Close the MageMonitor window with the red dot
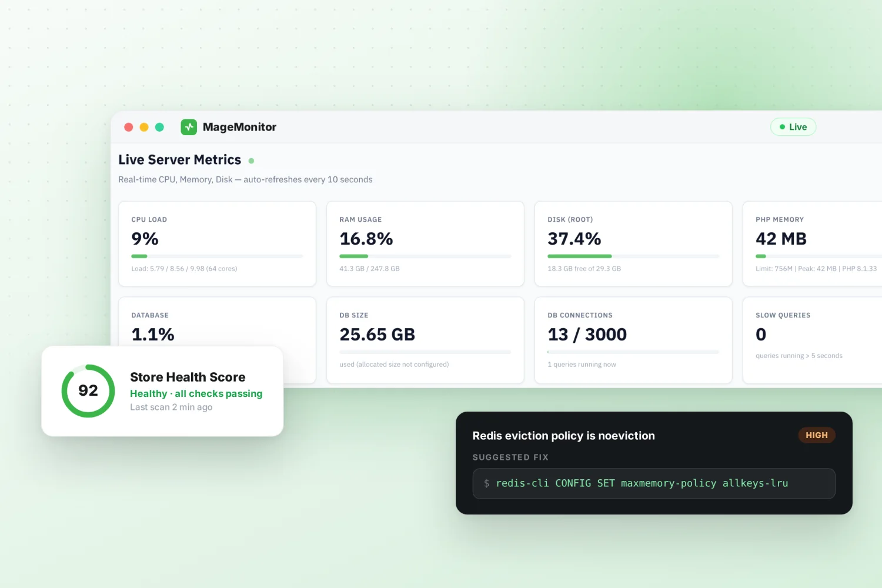The image size is (882, 588). pos(129,127)
